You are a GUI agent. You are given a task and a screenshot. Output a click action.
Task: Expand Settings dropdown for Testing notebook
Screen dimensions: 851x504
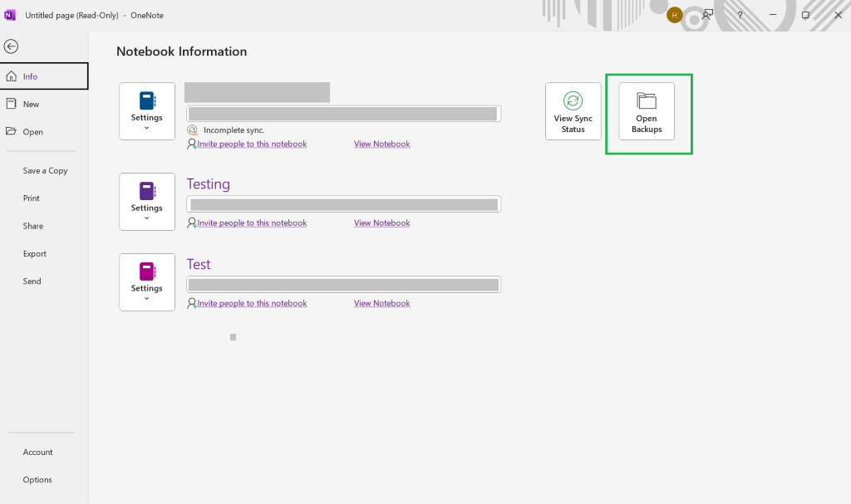(147, 202)
